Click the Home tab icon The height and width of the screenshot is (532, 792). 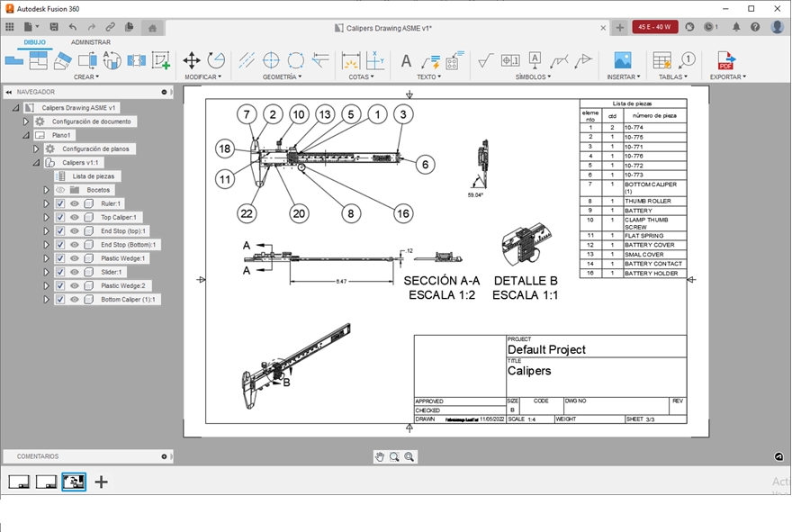pos(152,28)
